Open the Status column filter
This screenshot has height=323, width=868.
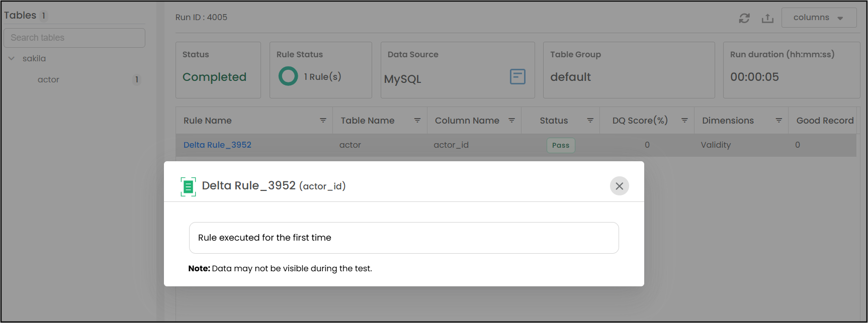590,121
